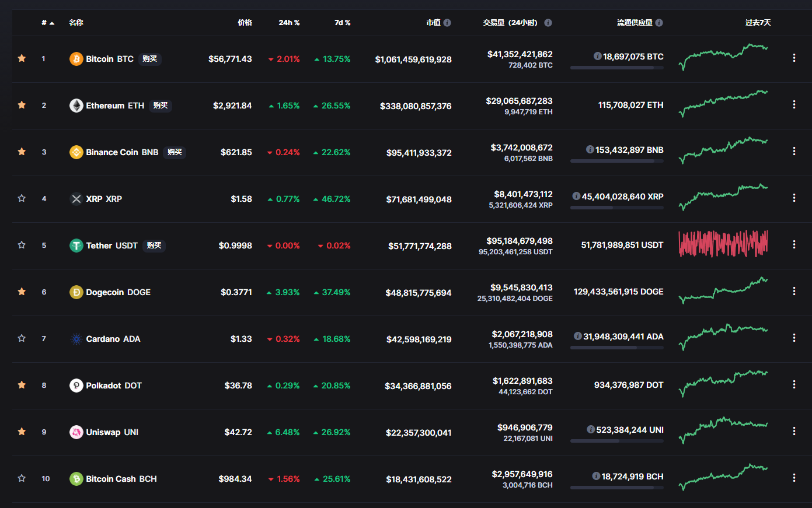
Task: Click the 购买 button next to Tether
Action: point(154,246)
